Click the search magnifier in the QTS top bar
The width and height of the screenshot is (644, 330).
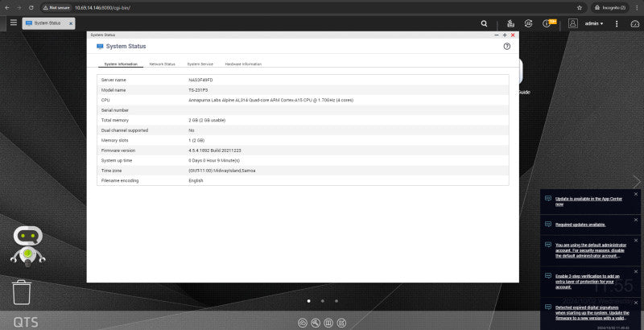click(485, 24)
